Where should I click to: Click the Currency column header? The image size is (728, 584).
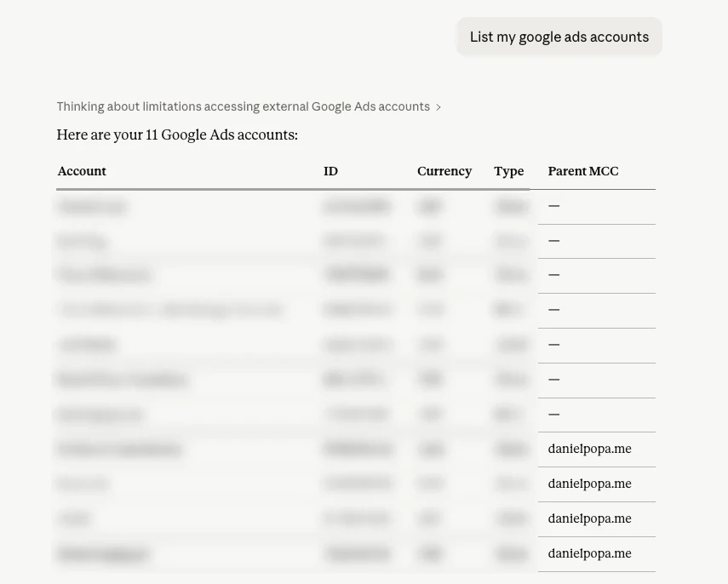tap(444, 171)
